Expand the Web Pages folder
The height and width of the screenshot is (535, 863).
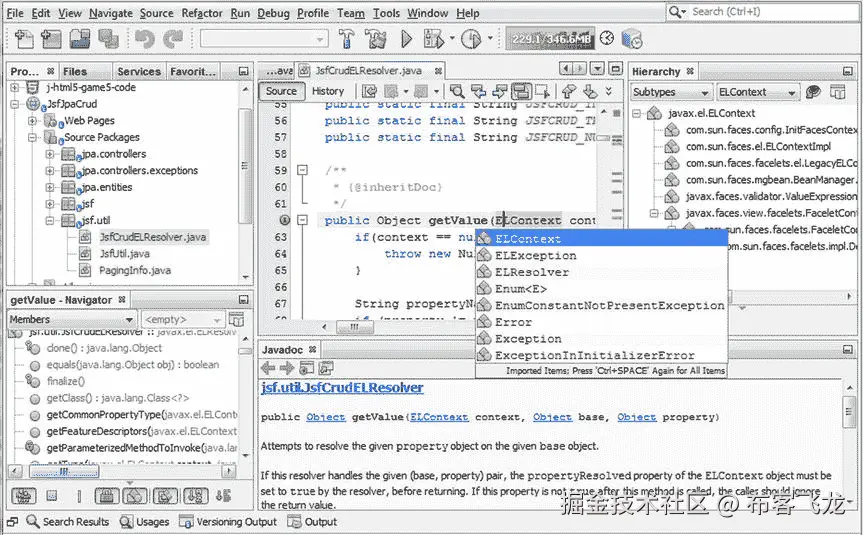(32, 121)
